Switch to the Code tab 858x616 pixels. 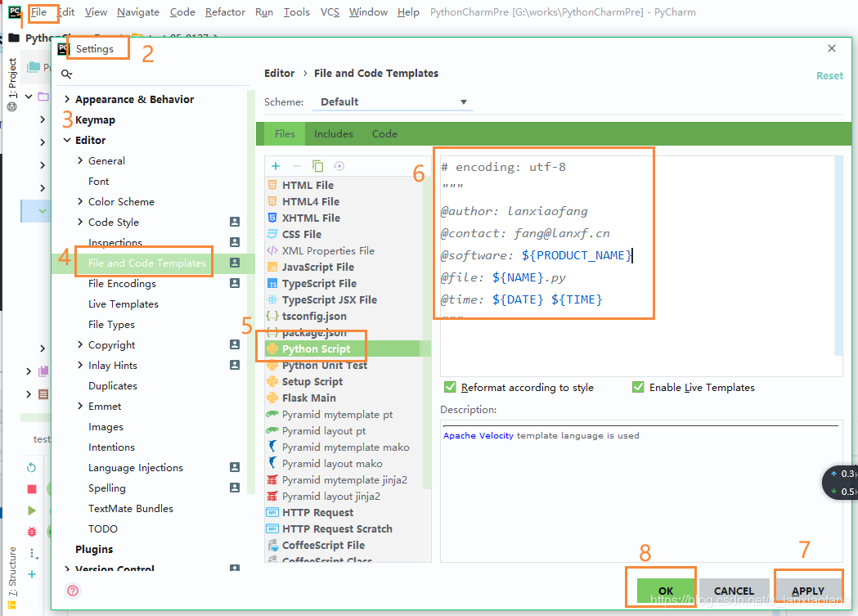coord(384,133)
